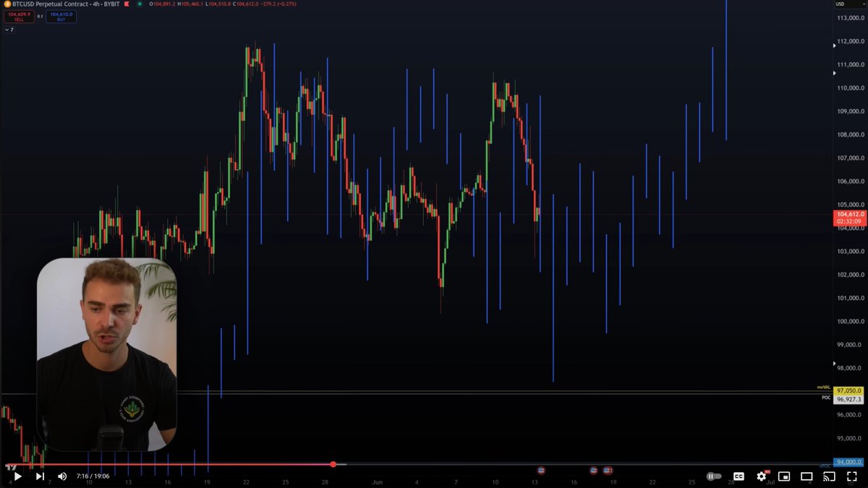Click the blue 94,000.0 price label
The image size is (868, 488).
tap(849, 462)
